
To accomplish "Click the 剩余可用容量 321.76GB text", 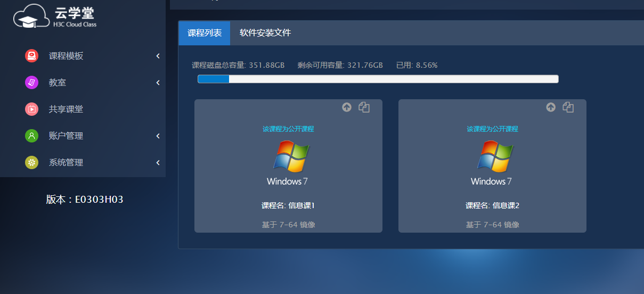I will point(340,65).
